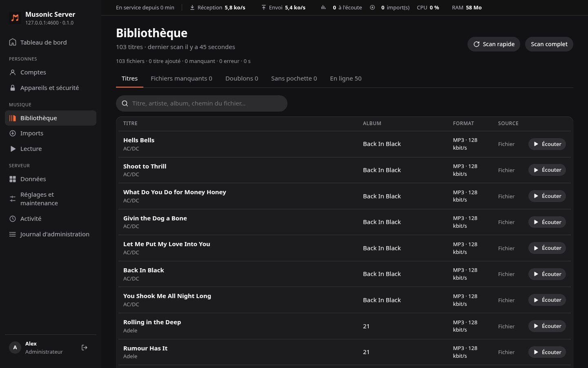Start a Scan rapide
This screenshot has height=368, width=588.
point(494,44)
